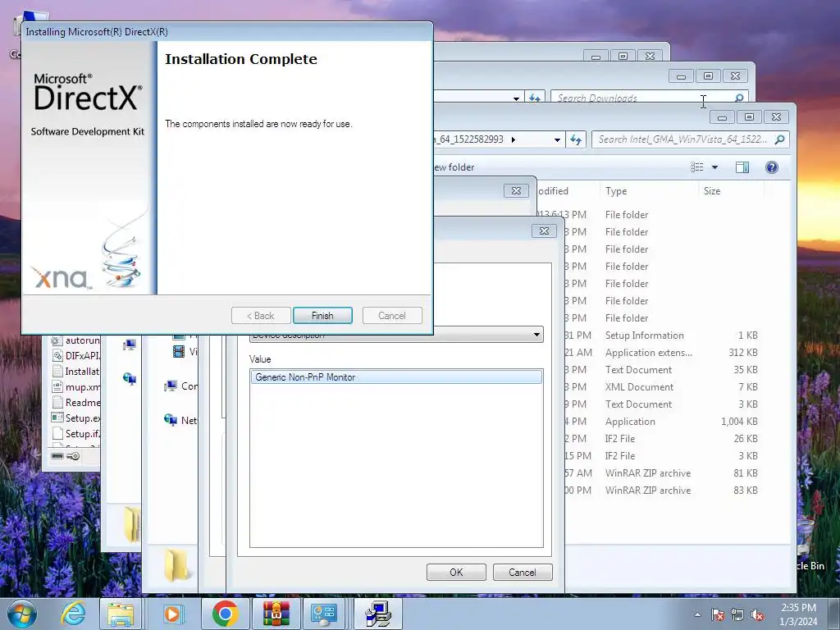
Task: Select the Application extens... row
Action: tap(663, 353)
